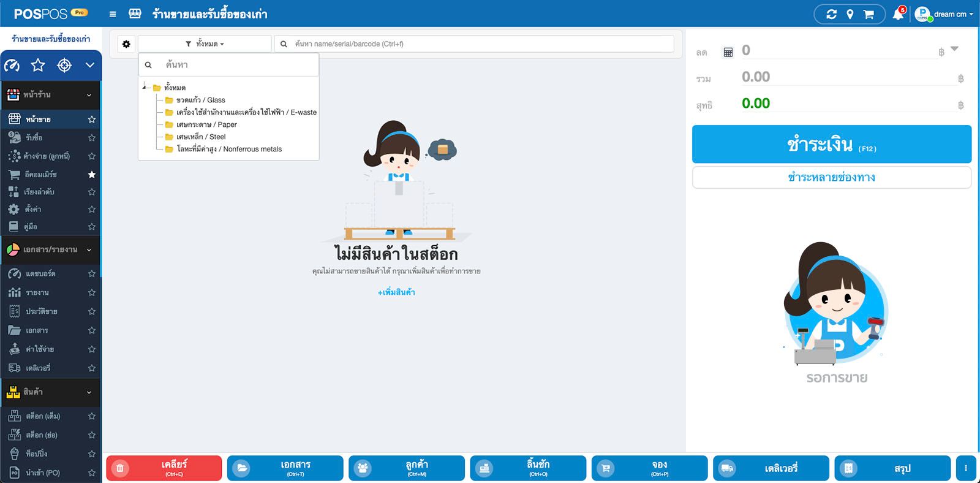Click the sync refresh icon in header
980x483 pixels.
831,14
